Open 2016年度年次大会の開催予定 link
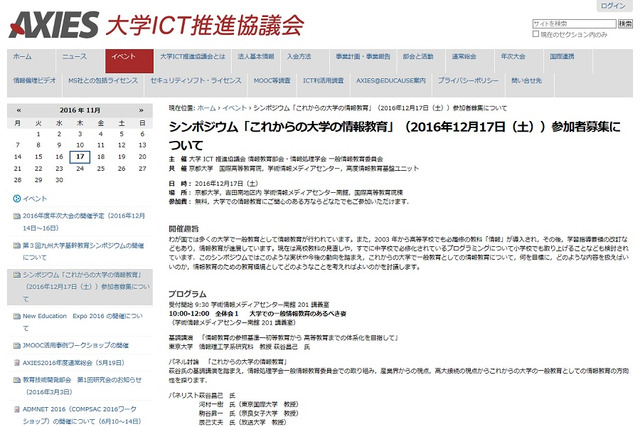The height and width of the screenshot is (426, 640). (x=84, y=222)
